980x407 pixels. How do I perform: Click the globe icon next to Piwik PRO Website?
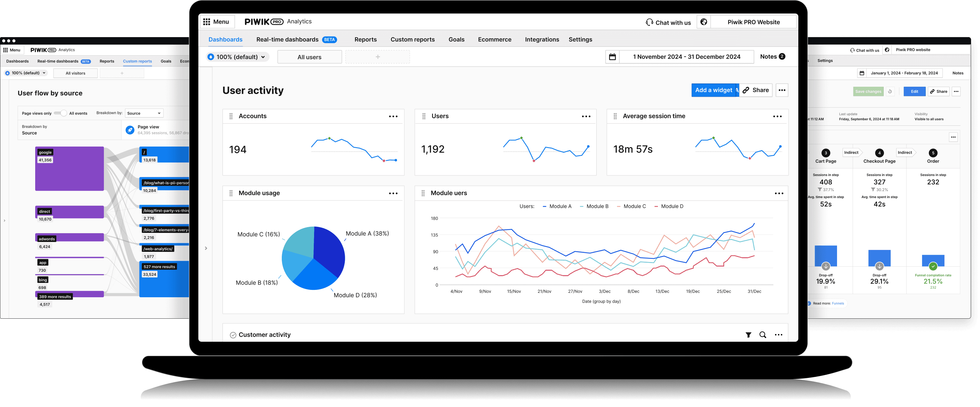(x=703, y=22)
